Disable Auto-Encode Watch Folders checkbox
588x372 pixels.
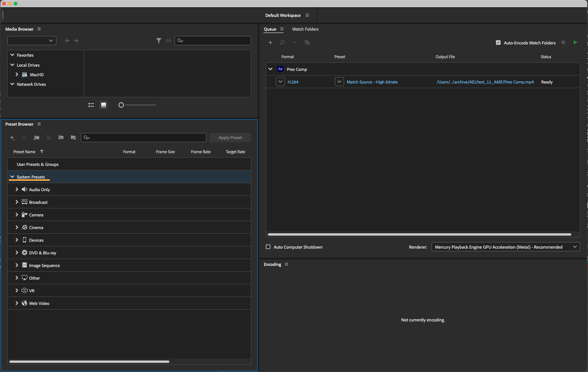tap(498, 43)
